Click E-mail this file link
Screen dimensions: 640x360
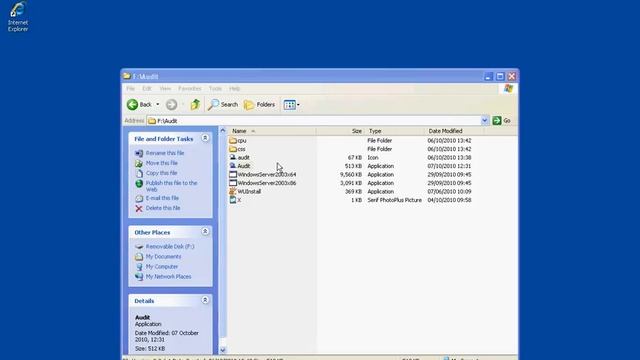(x=162, y=198)
